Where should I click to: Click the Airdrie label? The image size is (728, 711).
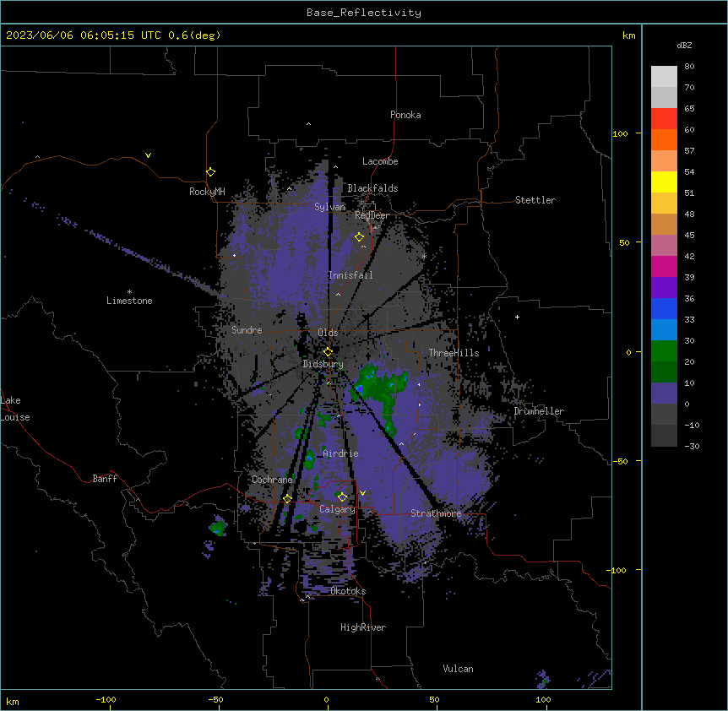click(x=340, y=453)
